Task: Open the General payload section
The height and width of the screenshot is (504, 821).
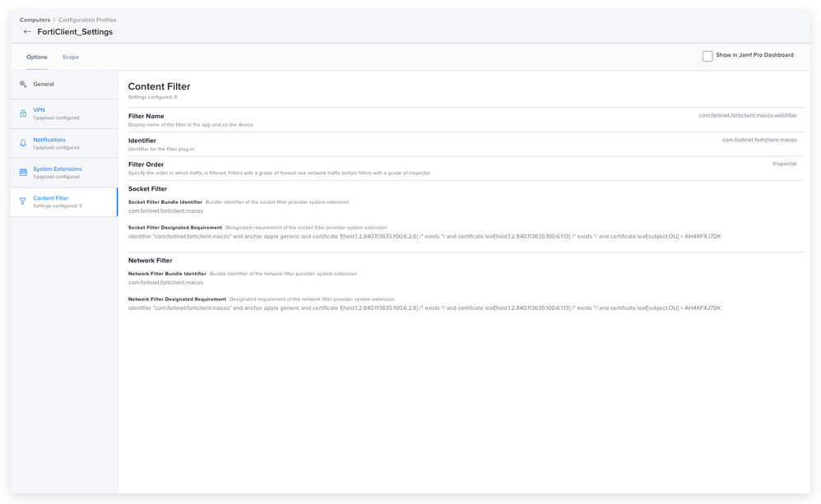Action: pos(64,84)
